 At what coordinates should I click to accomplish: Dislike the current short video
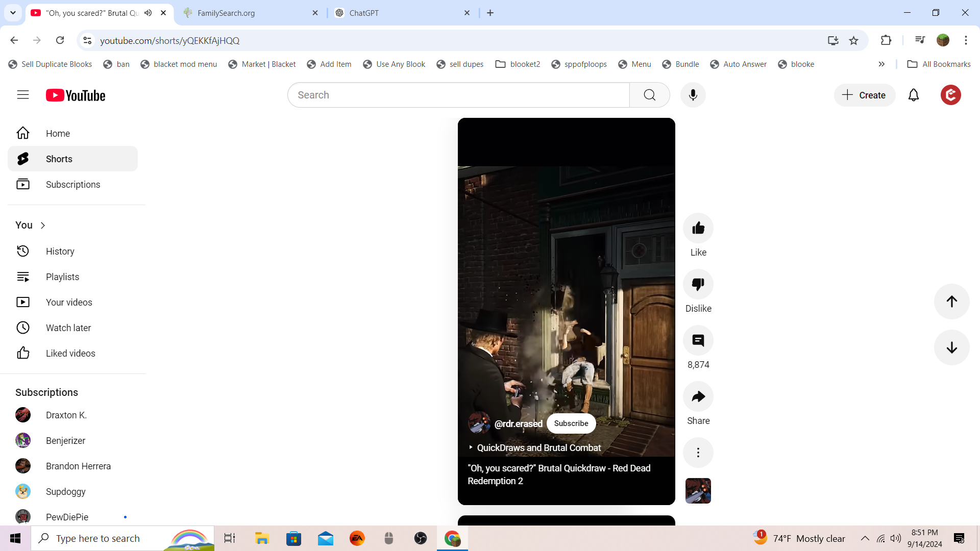pos(698,284)
